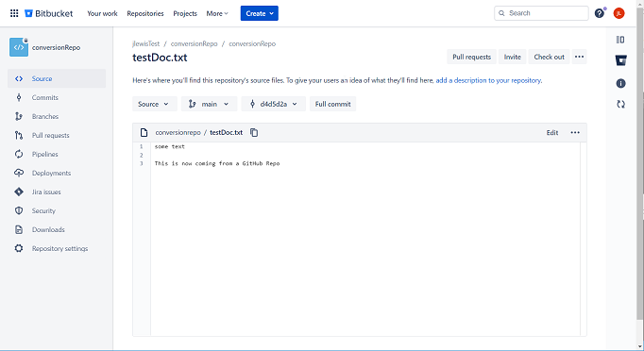
Task: Click add a description to your repository link
Action: tap(488, 80)
